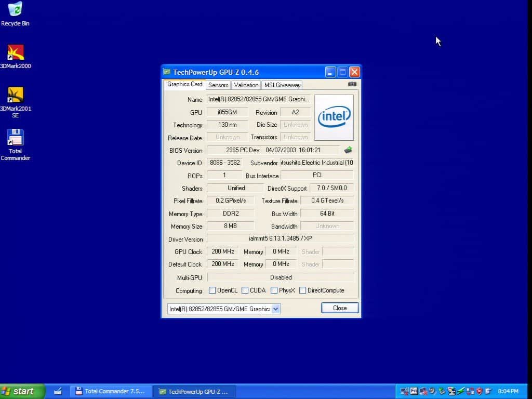Switch to the Sensors tab

coord(218,85)
